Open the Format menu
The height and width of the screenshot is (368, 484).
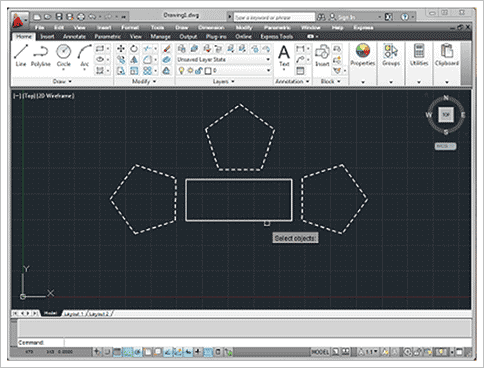pyautogui.click(x=130, y=27)
